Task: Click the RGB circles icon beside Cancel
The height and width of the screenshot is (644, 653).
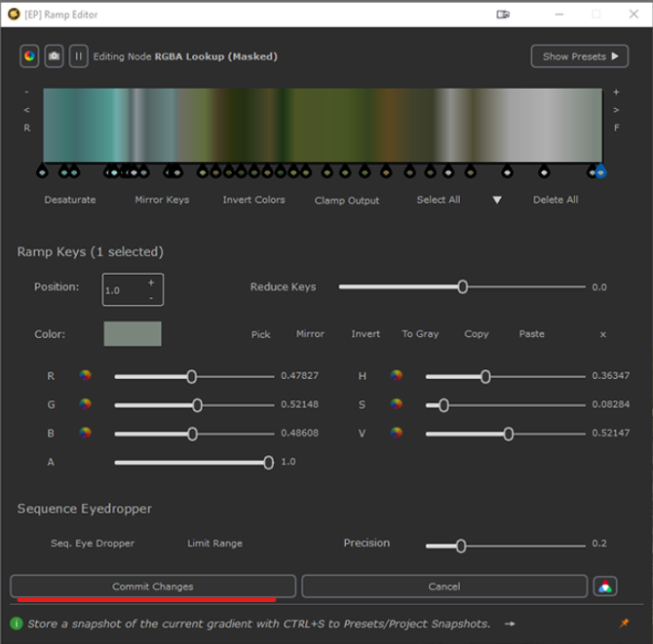Action: 605,587
